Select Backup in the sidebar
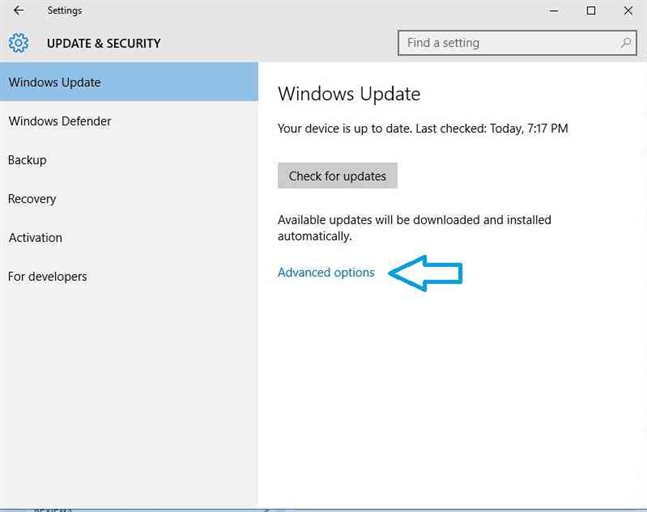Image resolution: width=647 pixels, height=512 pixels. tap(129, 160)
